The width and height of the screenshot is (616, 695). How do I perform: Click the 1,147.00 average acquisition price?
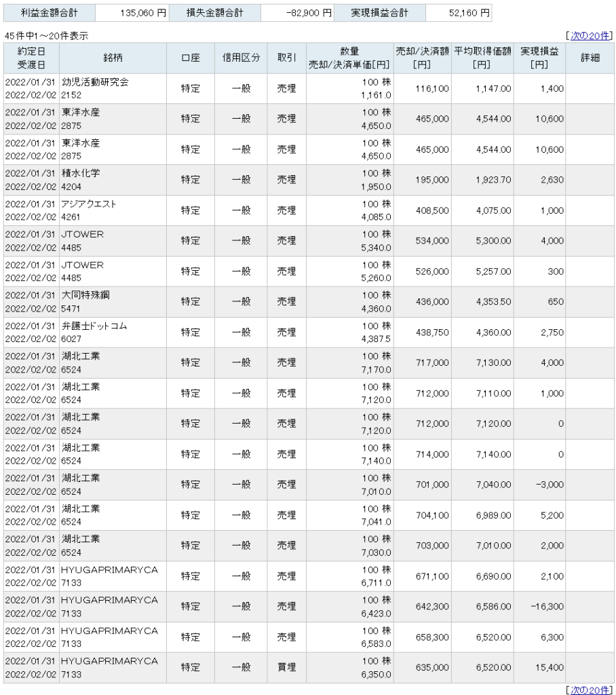point(493,89)
